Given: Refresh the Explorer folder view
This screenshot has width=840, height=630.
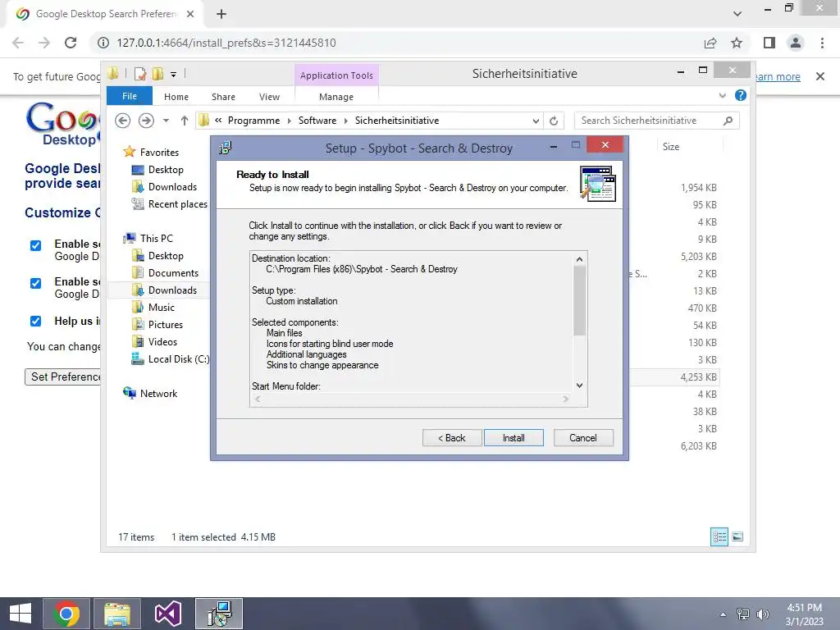Looking at the screenshot, I should click(554, 121).
